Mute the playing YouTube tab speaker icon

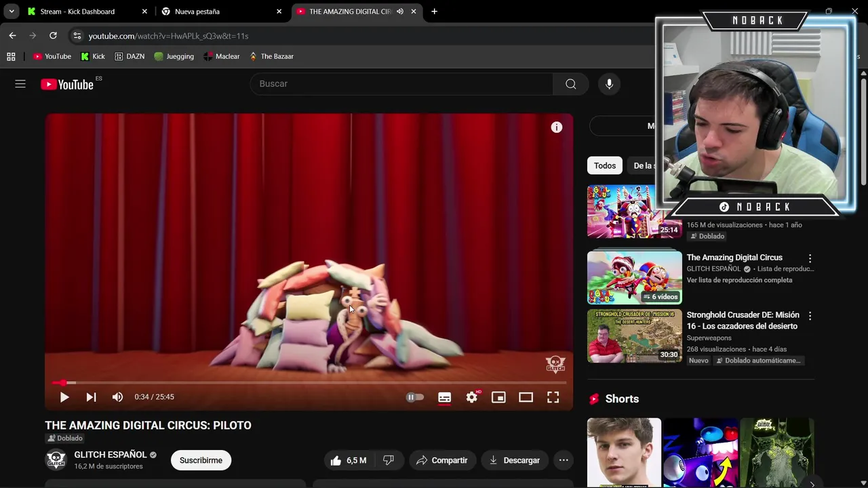point(400,12)
